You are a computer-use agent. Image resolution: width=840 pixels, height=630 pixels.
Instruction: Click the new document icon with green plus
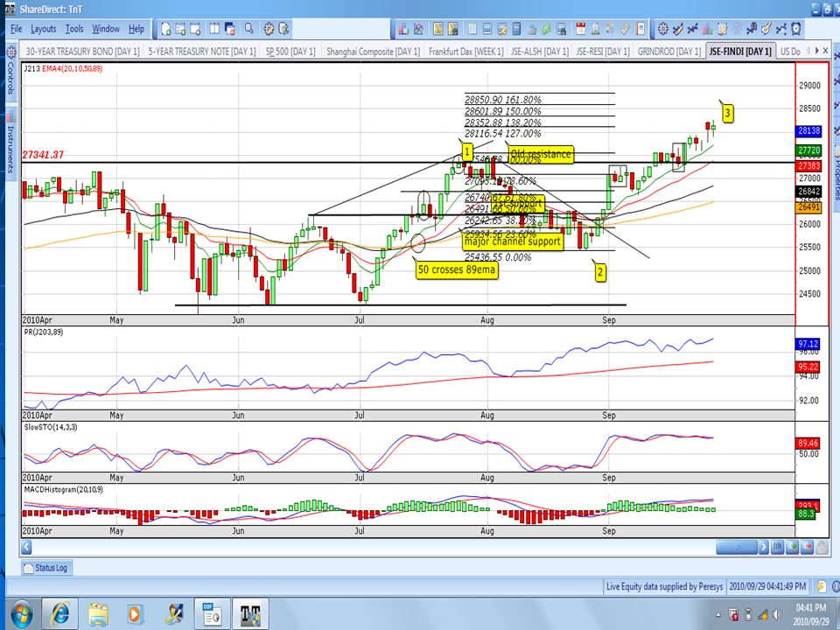[x=166, y=29]
